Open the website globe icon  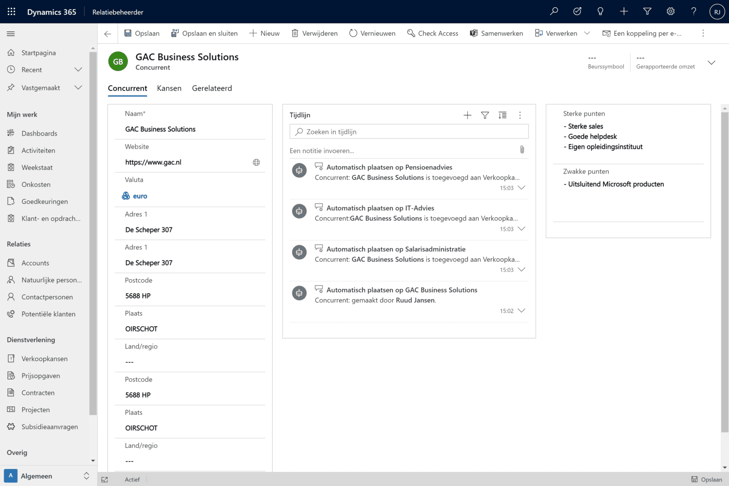tap(256, 162)
